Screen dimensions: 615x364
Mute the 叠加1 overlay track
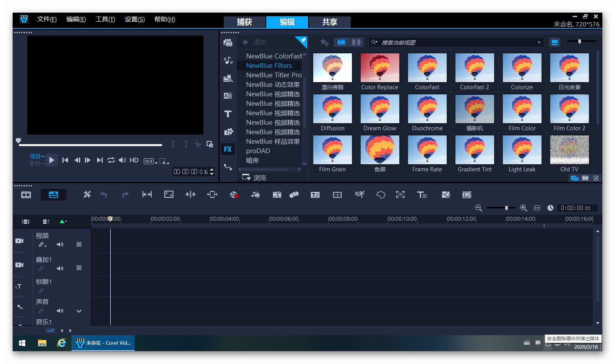[x=60, y=268]
